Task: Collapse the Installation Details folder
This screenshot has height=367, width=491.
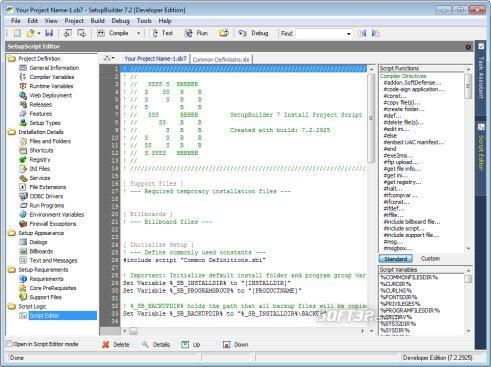Action: (12, 132)
